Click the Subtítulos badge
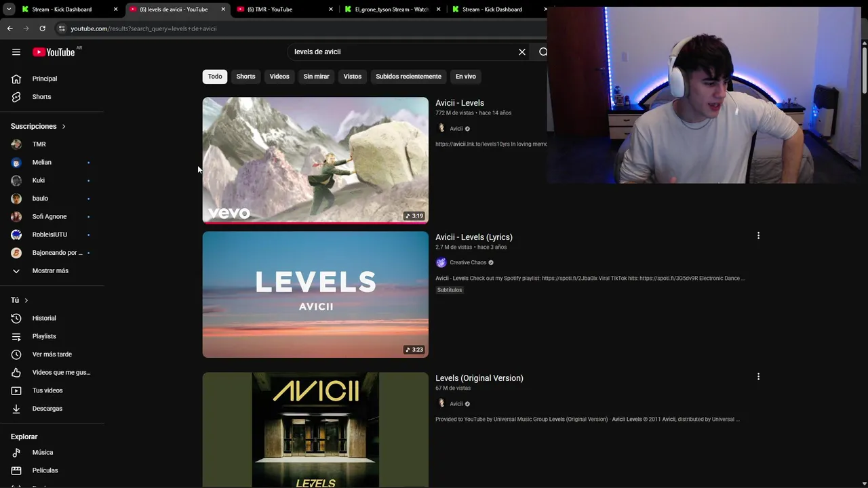The image size is (868, 488). (450, 290)
